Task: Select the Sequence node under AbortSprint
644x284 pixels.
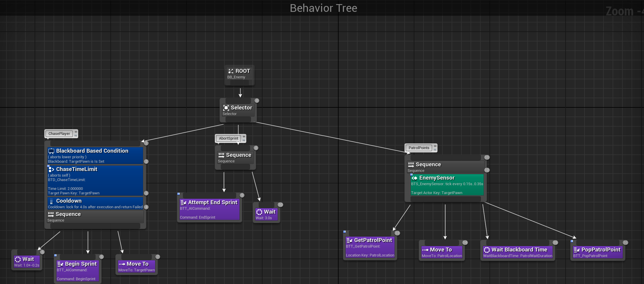Action: point(235,158)
